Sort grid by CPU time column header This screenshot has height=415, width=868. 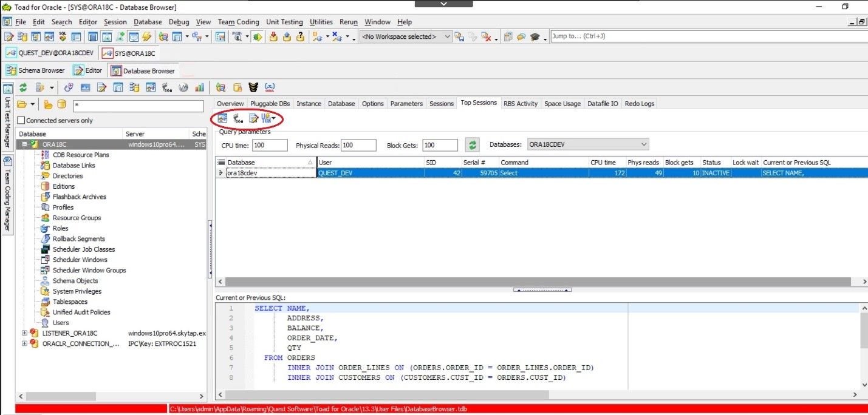pos(603,162)
